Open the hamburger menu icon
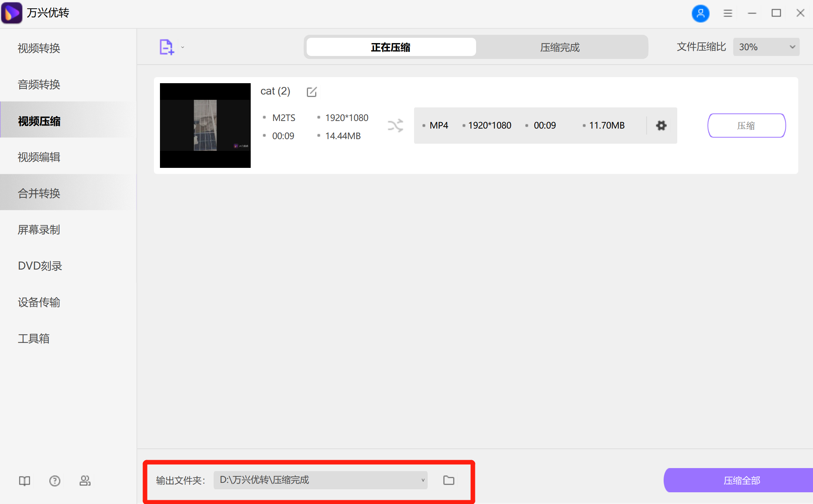The image size is (813, 504). point(728,14)
